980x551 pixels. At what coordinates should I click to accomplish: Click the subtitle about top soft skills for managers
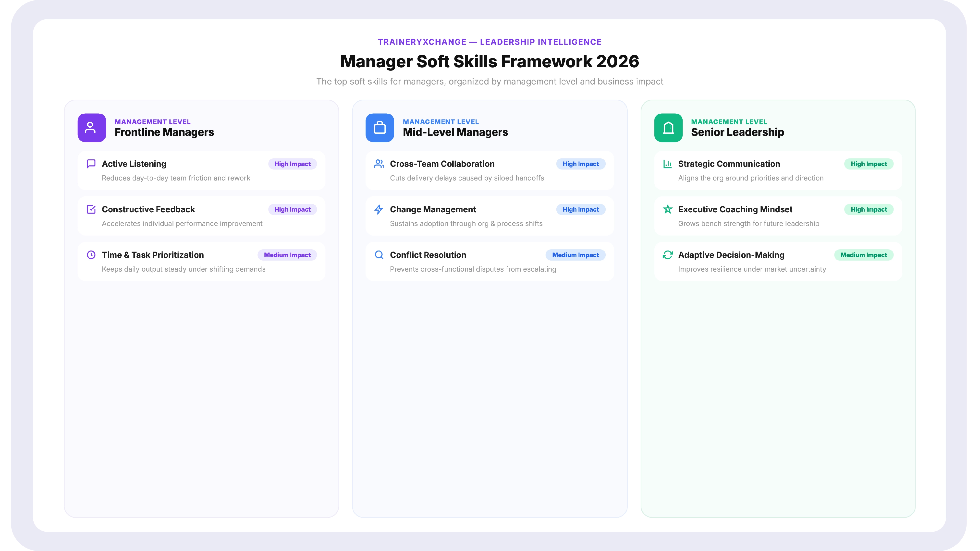[490, 81]
